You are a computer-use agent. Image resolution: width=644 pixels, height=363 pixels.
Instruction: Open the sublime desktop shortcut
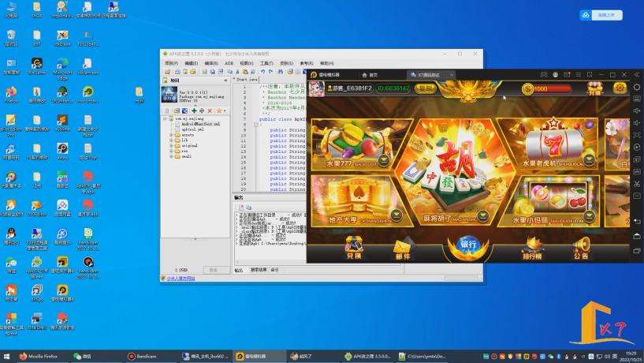[x=62, y=123]
